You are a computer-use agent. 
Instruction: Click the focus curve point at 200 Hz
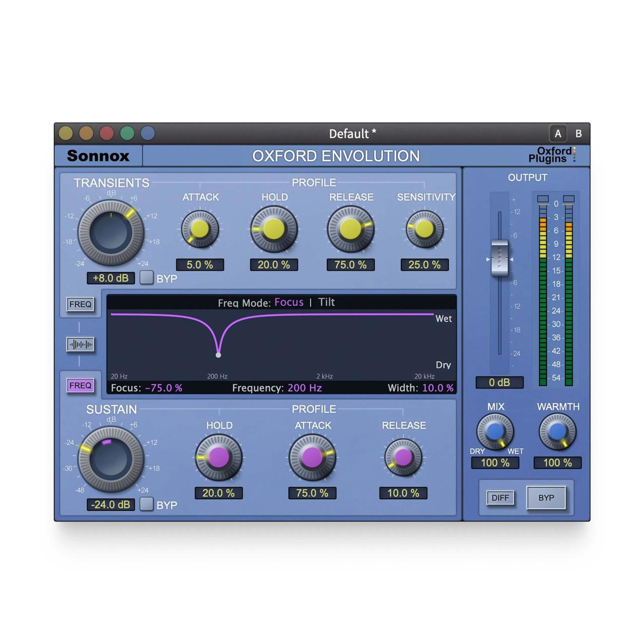click(218, 355)
